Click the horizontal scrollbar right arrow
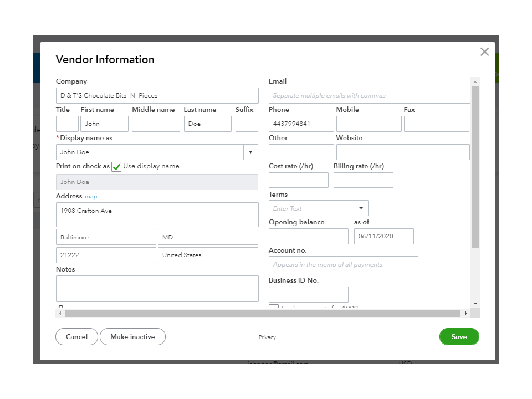The image size is (532, 399). [x=466, y=313]
